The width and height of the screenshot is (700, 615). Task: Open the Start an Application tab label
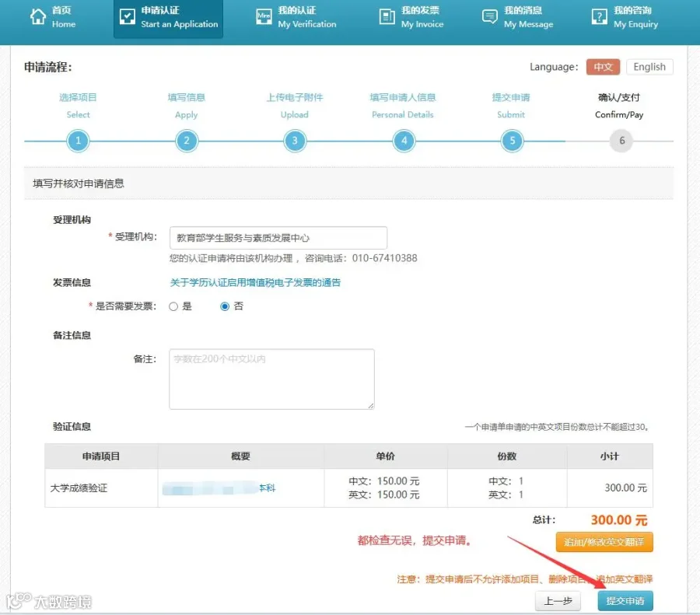180,17
